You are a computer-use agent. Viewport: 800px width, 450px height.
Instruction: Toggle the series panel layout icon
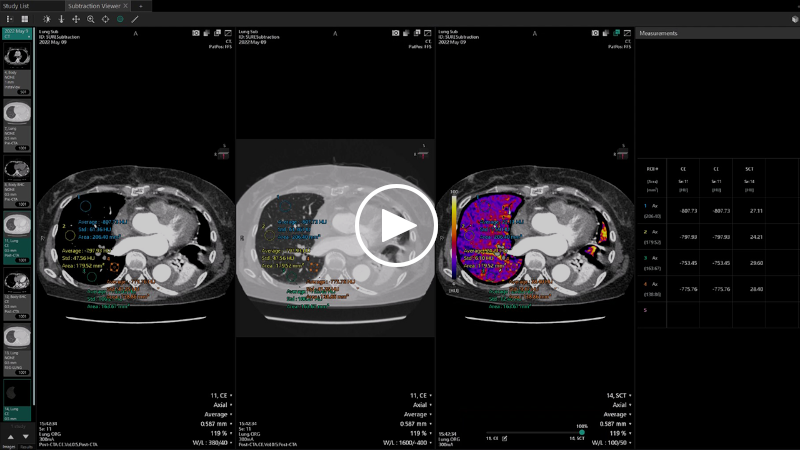tap(9, 19)
